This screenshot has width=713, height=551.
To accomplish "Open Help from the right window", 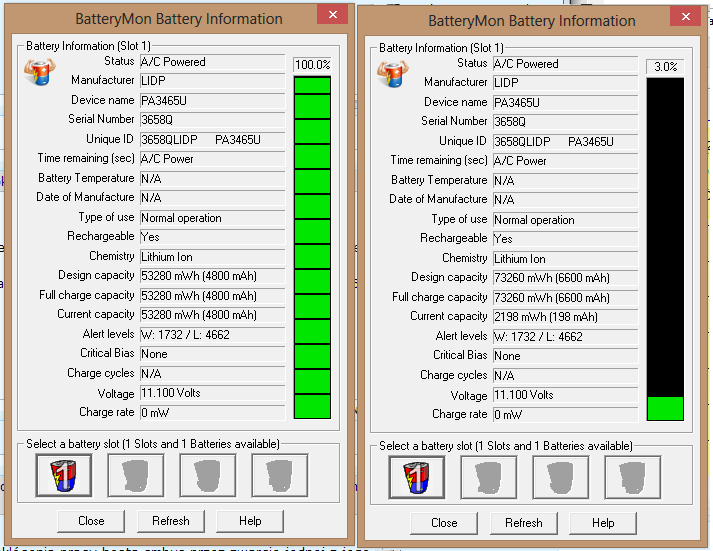I will click(603, 523).
